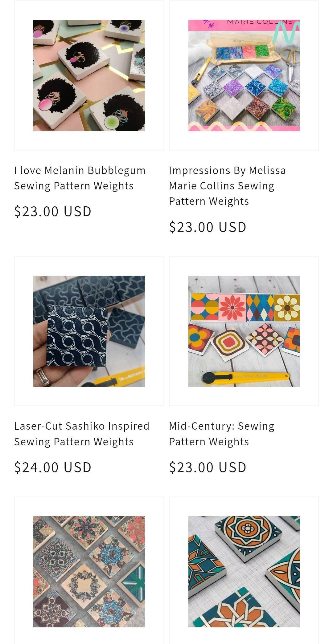This screenshot has width=333, height=644.
Task: Click the $24.00 USD price for Sashiko weights
Action: click(53, 468)
